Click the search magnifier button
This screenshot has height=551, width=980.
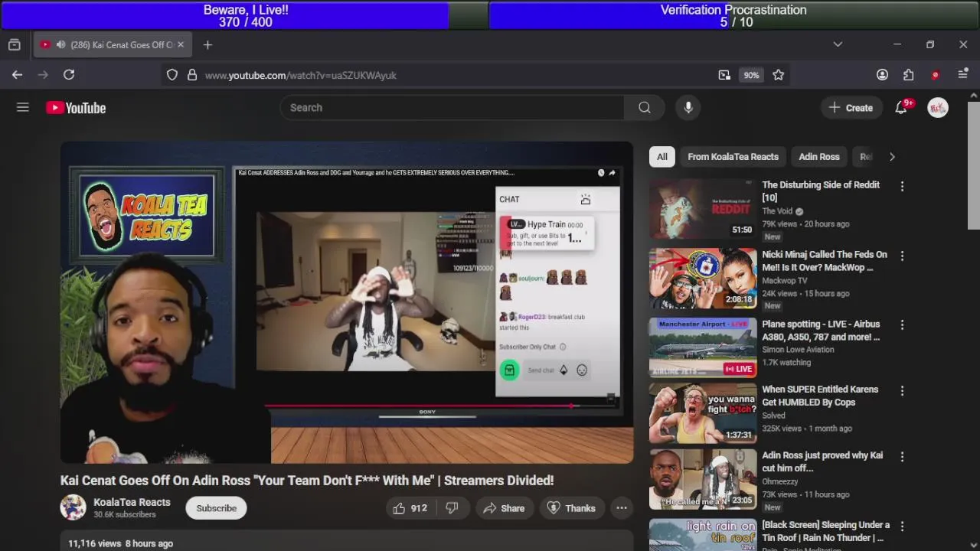click(x=645, y=108)
